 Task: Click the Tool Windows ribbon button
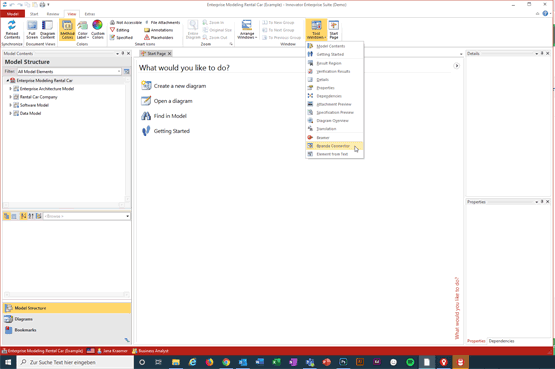(x=316, y=29)
